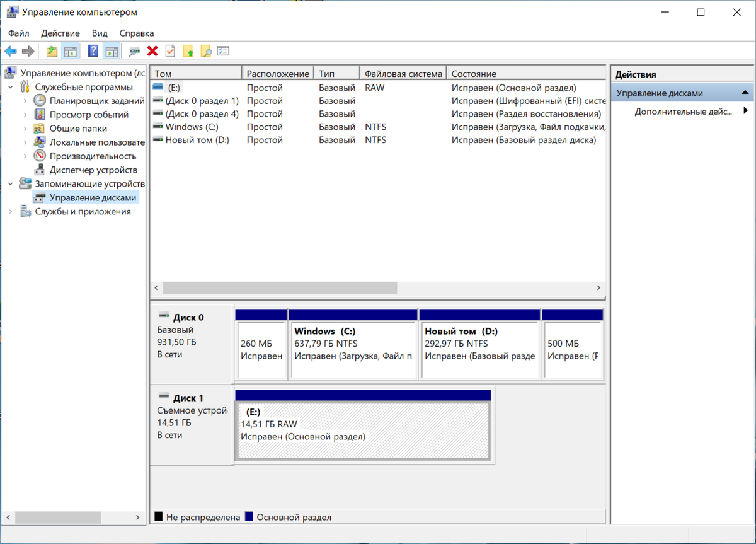Click right arrow of tree pane scrollbar
Screen dimensions: 756x544
coord(138,517)
